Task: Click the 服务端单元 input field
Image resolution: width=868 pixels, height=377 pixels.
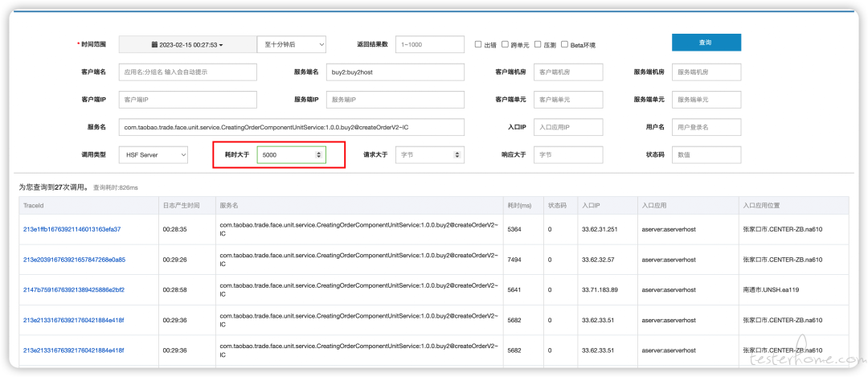Action: click(x=706, y=100)
